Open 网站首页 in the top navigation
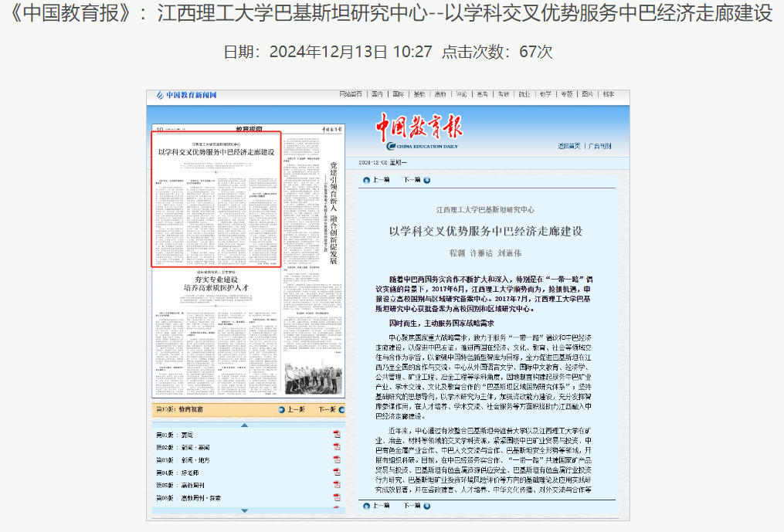Screen dimensions: 784x532 tap(351, 94)
